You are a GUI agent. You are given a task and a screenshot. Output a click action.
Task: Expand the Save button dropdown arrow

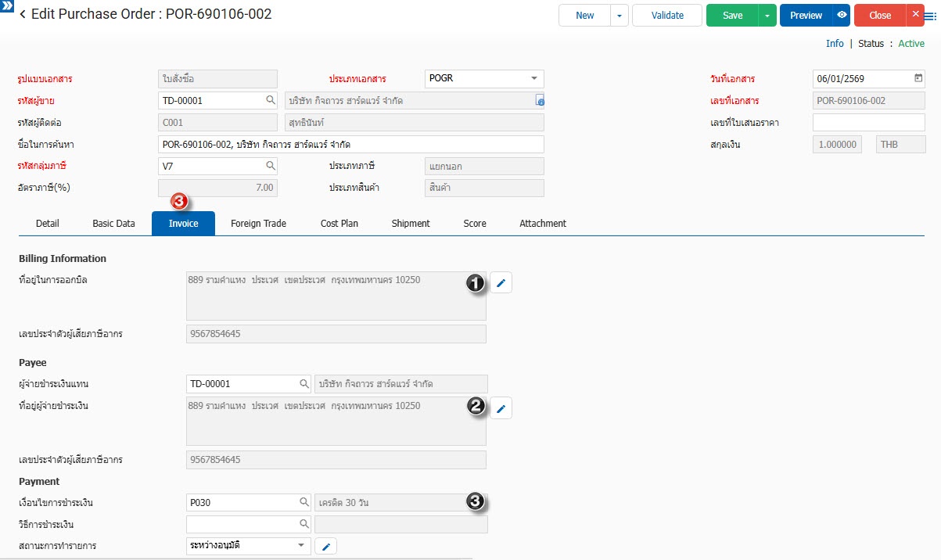(x=767, y=16)
